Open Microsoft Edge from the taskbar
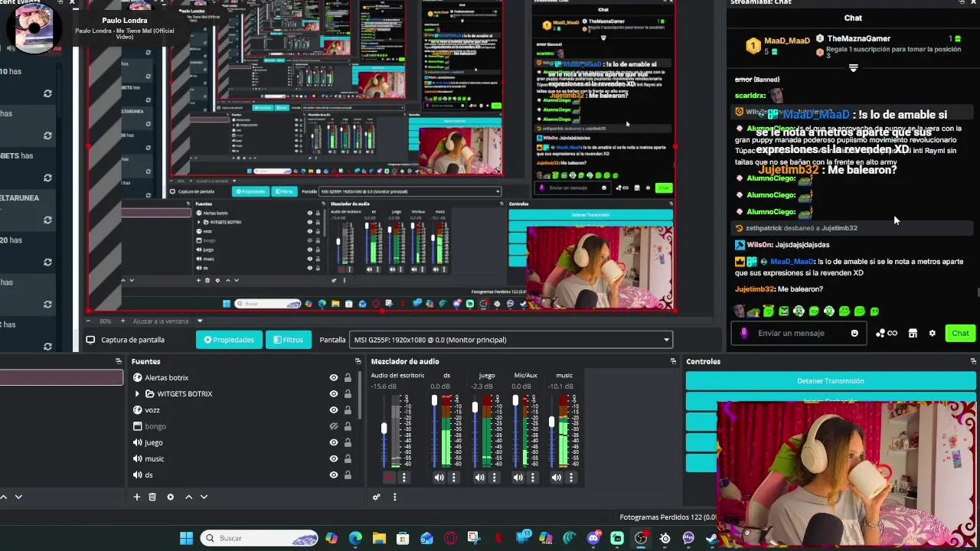The width and height of the screenshot is (980, 551). pos(355,538)
